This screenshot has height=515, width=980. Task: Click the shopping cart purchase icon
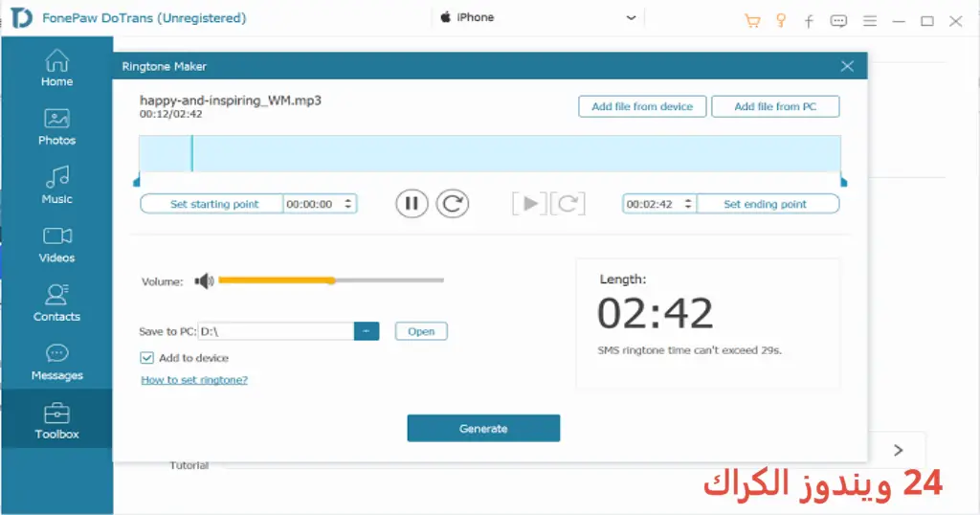tap(752, 21)
